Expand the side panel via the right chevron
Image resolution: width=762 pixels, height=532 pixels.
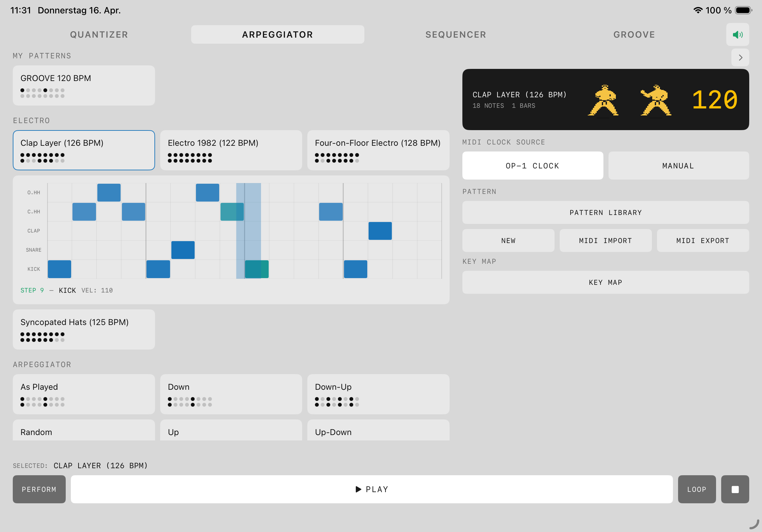point(740,57)
